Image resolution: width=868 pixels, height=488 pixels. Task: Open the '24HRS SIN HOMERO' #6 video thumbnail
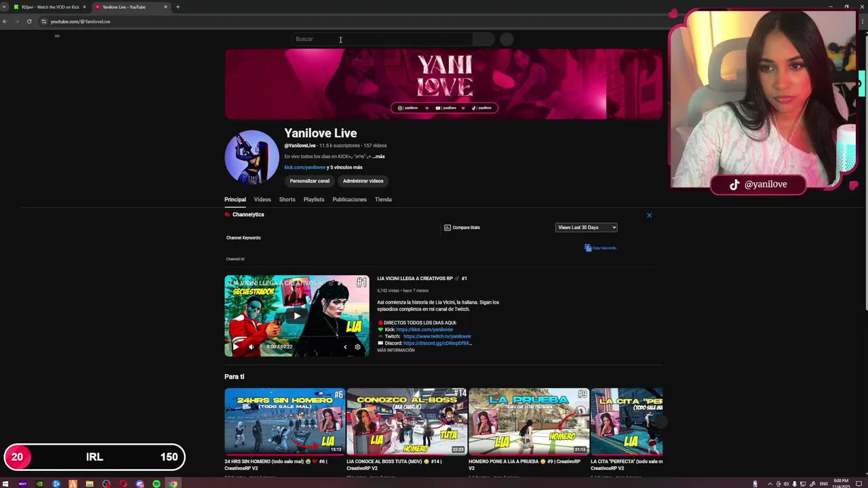pyautogui.click(x=285, y=422)
